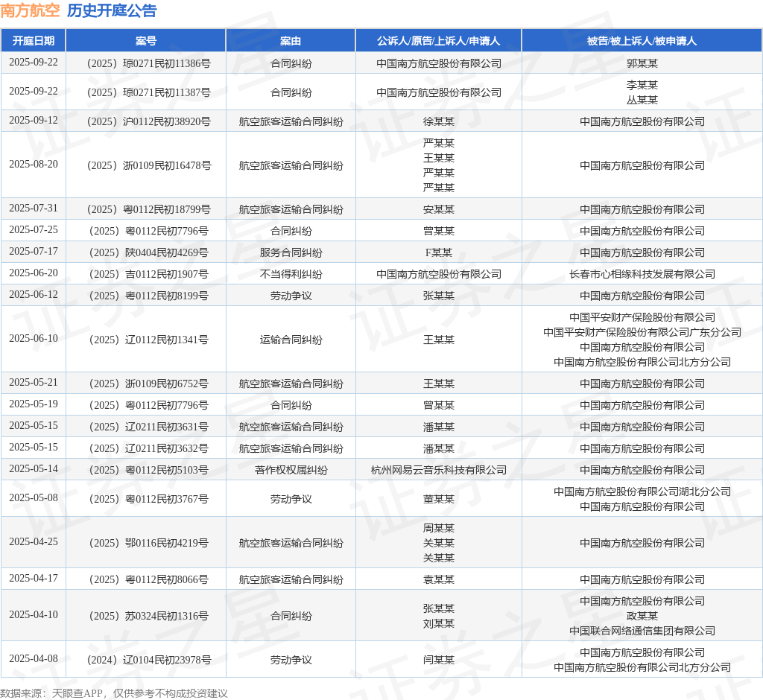The width and height of the screenshot is (763, 700).
Task: Select the date 2025-04-17
Action: (34, 578)
